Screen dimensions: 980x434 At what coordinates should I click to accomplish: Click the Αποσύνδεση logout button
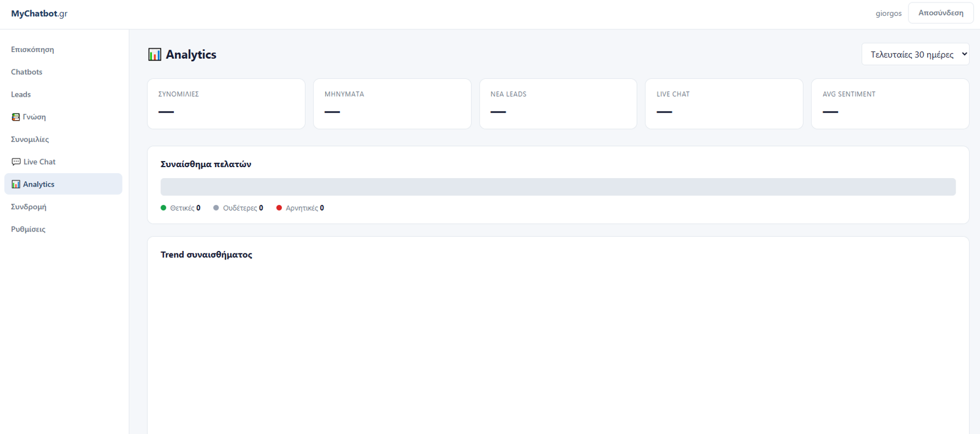941,13
